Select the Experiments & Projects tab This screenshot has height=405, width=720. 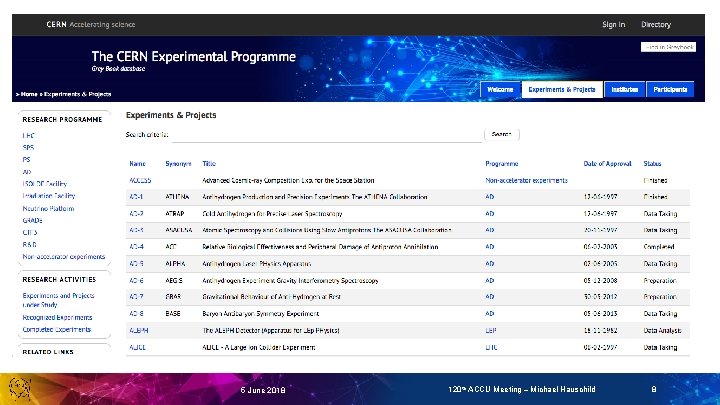coord(562,90)
